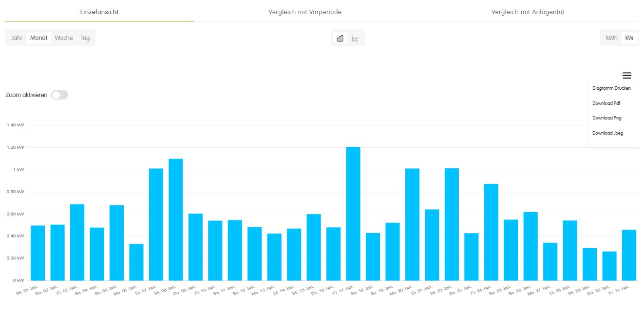Switch to bar chart view icon

[340, 38]
